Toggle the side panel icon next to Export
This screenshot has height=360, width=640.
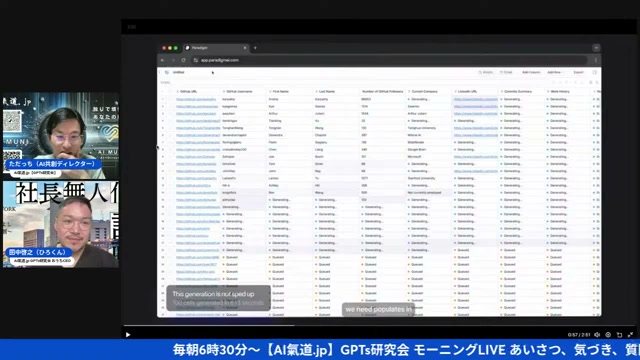tap(595, 72)
